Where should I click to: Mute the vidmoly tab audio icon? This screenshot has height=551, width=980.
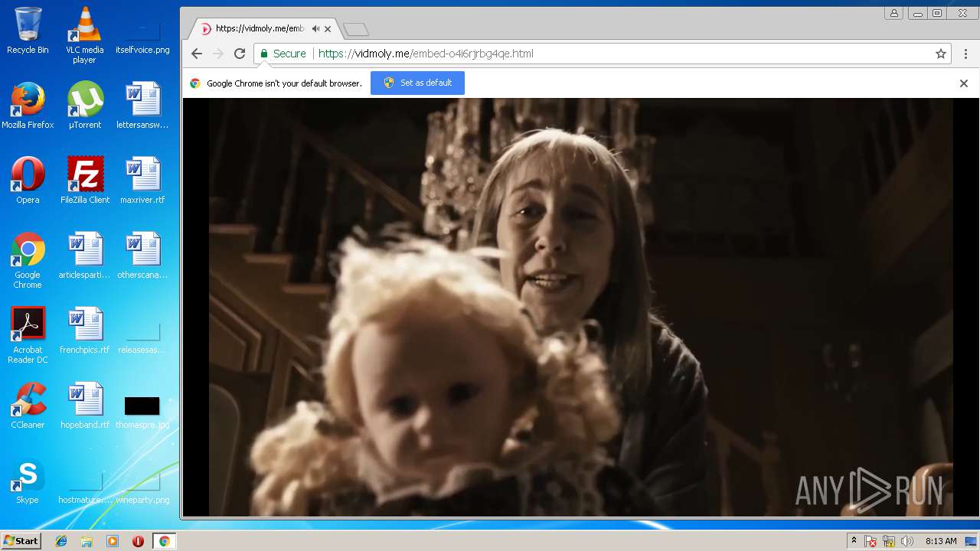315,29
